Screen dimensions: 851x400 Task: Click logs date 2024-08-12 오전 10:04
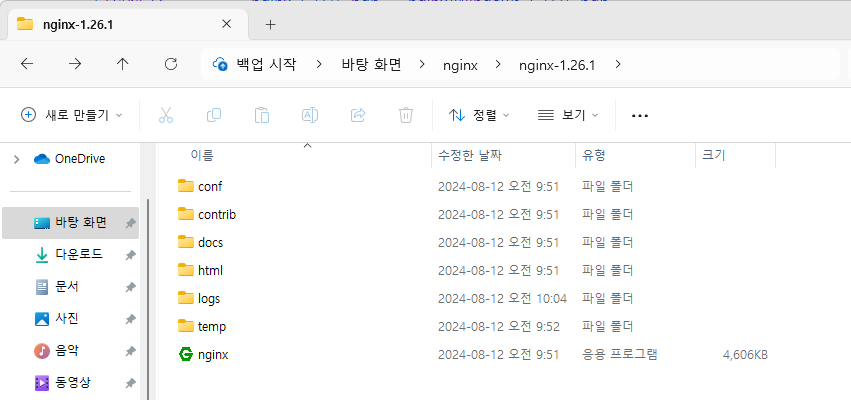(x=502, y=299)
